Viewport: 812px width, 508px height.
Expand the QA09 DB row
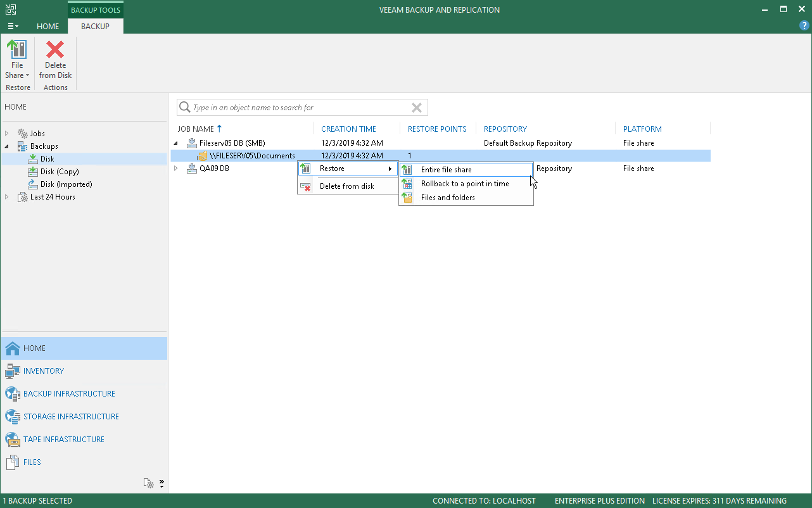[x=176, y=168]
